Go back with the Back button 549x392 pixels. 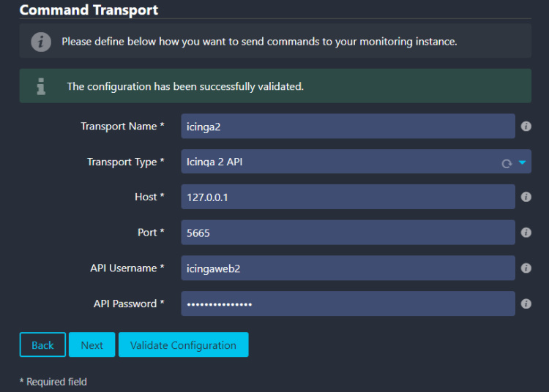coord(42,345)
